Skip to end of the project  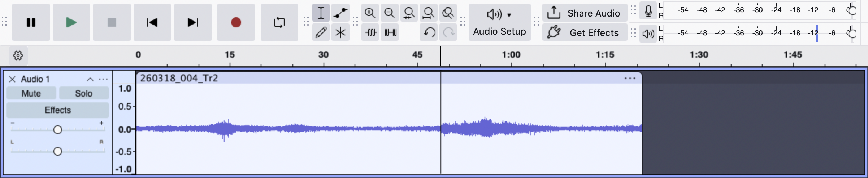click(x=193, y=22)
